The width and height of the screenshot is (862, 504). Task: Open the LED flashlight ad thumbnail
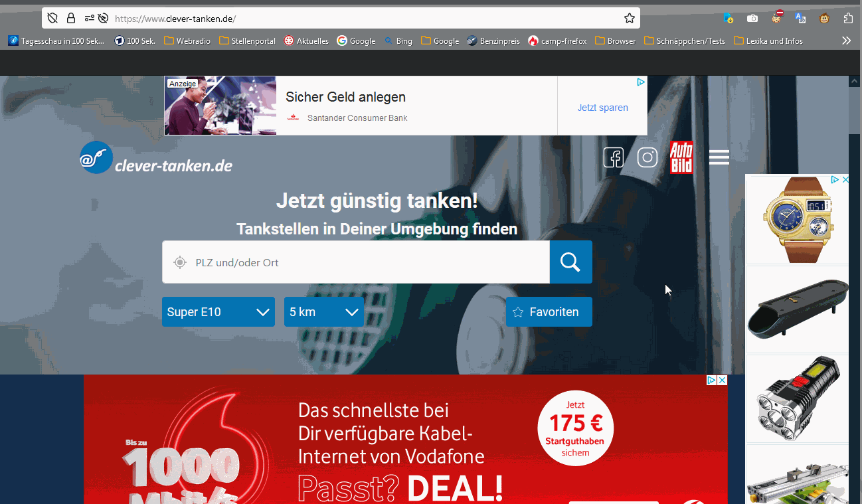(x=797, y=398)
